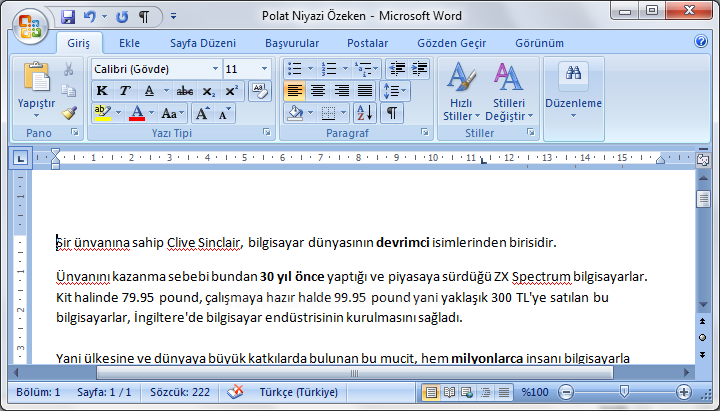Open the font size 11 dropdown
This screenshot has width=720, height=411.
(264, 69)
